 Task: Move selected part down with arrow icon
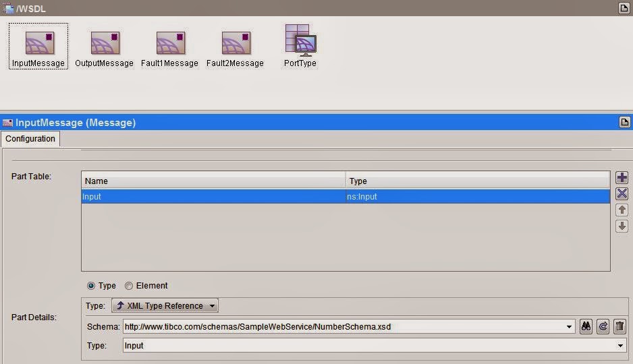point(622,226)
